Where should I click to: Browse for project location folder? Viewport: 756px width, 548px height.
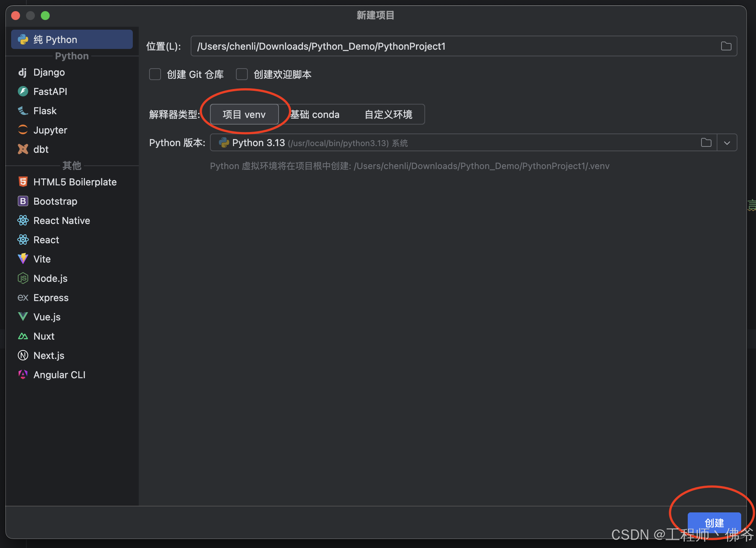pyautogui.click(x=726, y=46)
